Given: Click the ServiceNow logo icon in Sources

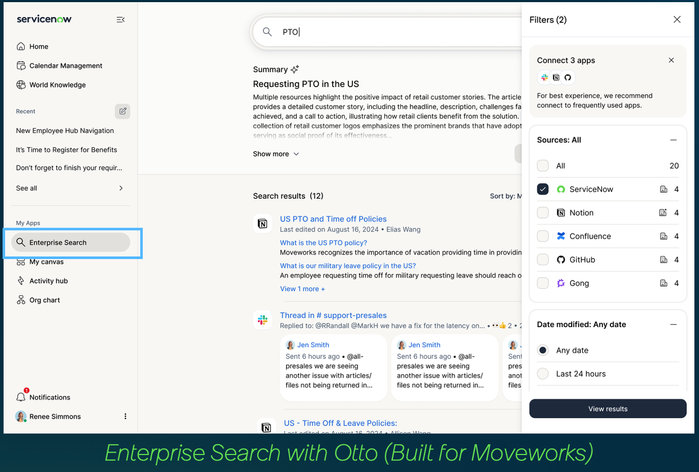Looking at the screenshot, I should (x=561, y=189).
